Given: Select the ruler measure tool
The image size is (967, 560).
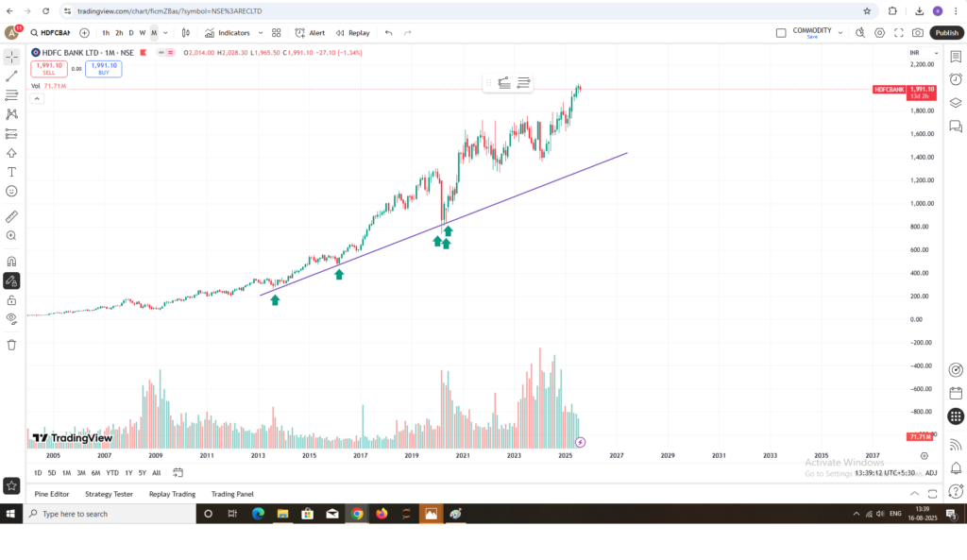Looking at the screenshot, I should click(11, 216).
